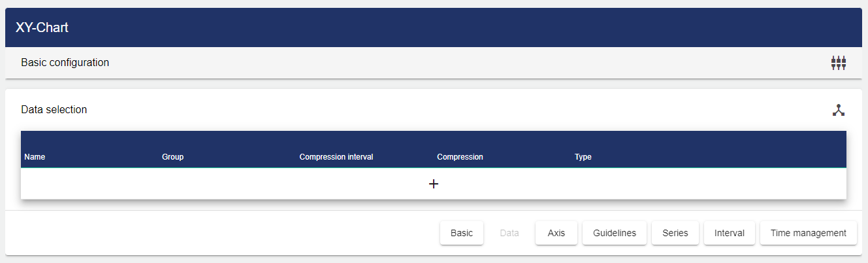The image size is (868, 263).
Task: Add a data row with the plus icon
Action: [x=434, y=184]
